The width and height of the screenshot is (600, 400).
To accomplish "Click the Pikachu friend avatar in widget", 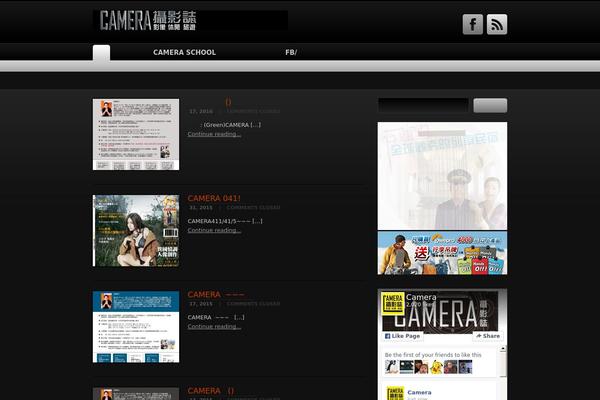I will 436,367.
